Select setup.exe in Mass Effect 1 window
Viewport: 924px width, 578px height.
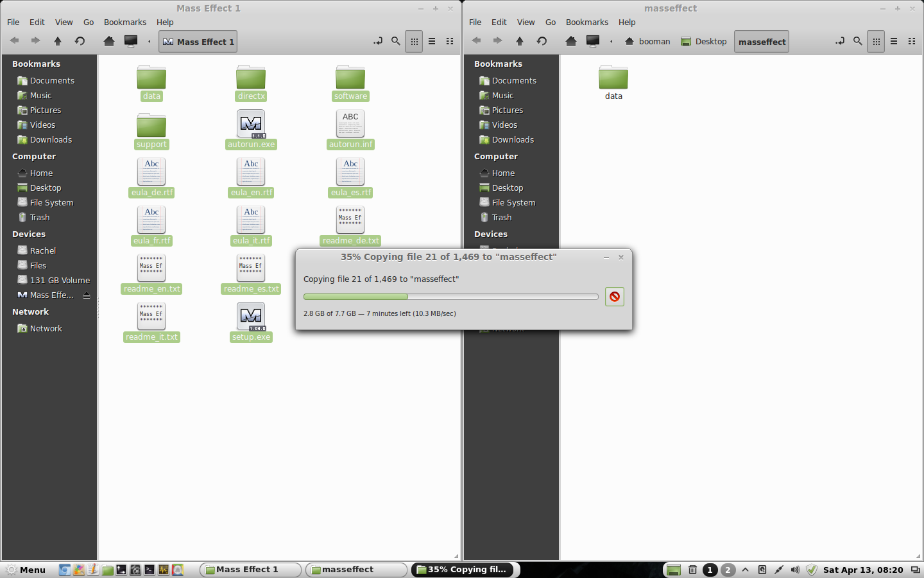point(251,322)
